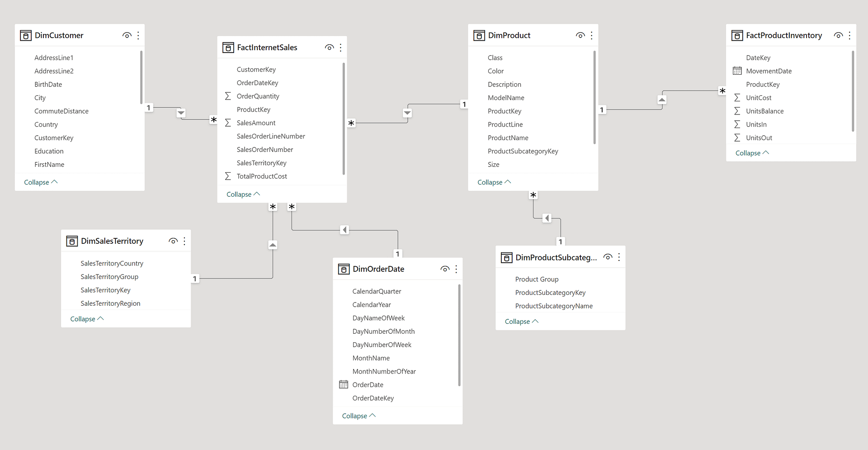Open FactInternetSales more options menu

(x=340, y=47)
